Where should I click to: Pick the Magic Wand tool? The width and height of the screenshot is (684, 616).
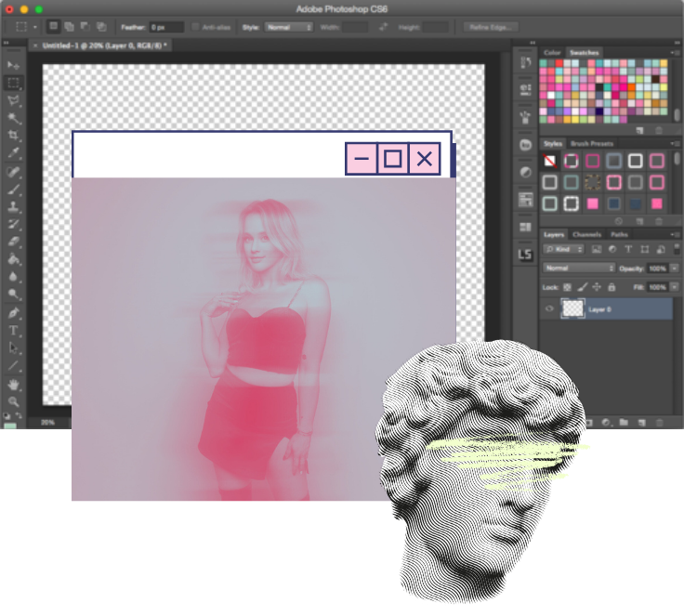click(x=14, y=118)
